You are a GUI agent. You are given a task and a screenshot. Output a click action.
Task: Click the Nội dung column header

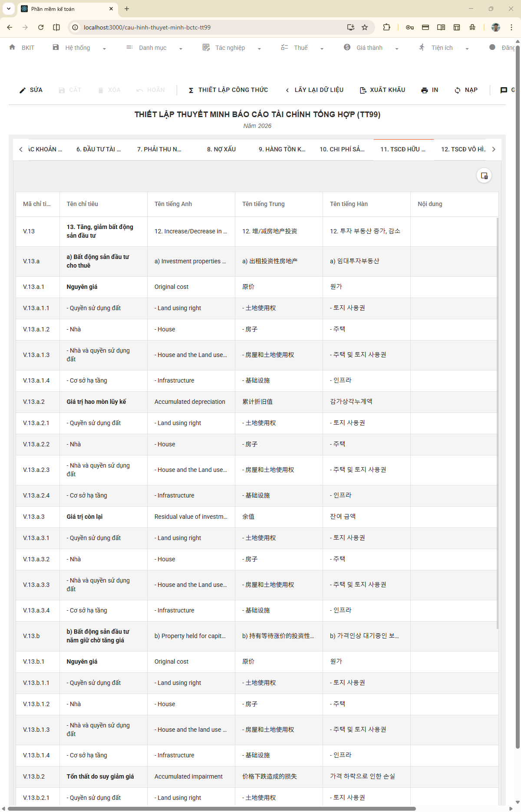point(454,204)
